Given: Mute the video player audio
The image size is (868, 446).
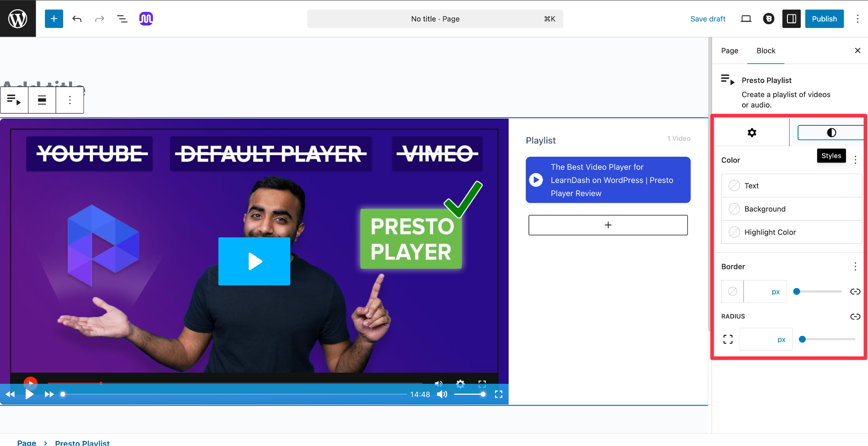Looking at the screenshot, I should 442,394.
